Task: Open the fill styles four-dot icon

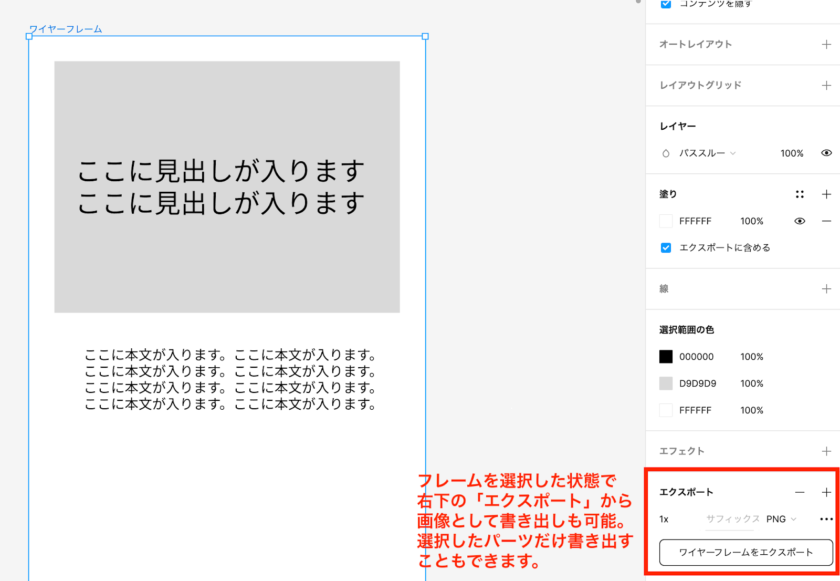Action: click(x=799, y=194)
